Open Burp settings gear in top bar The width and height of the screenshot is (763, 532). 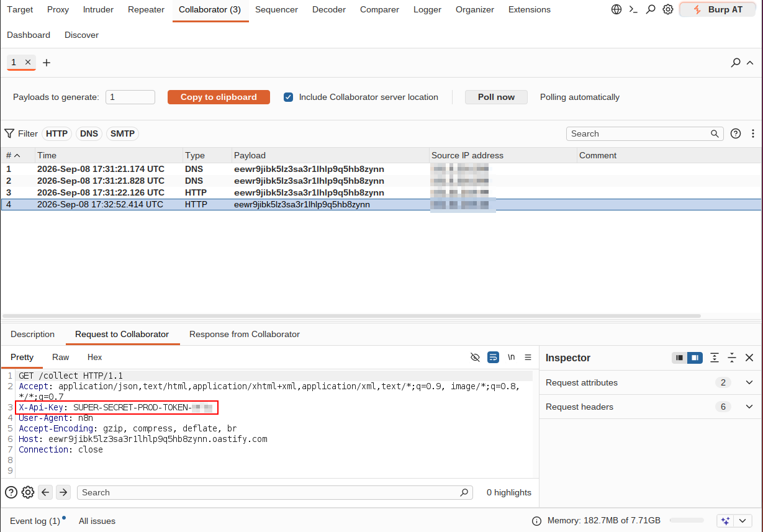point(668,9)
